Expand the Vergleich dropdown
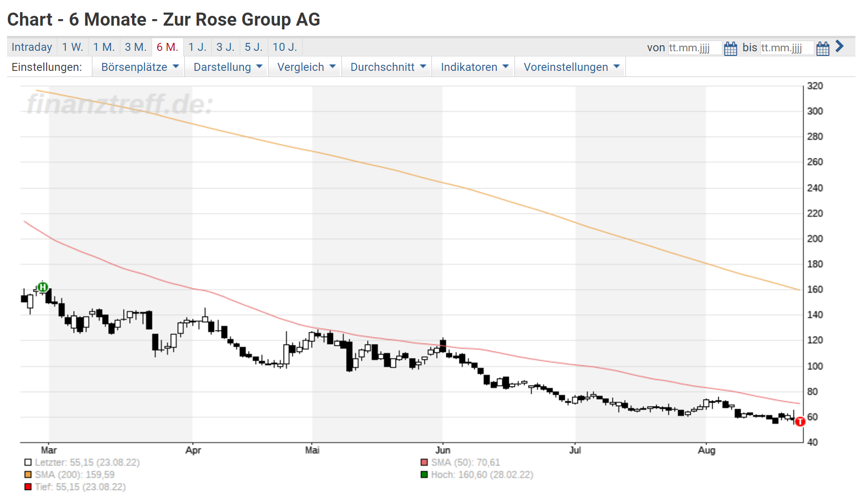861x504 pixels. pyautogui.click(x=305, y=67)
